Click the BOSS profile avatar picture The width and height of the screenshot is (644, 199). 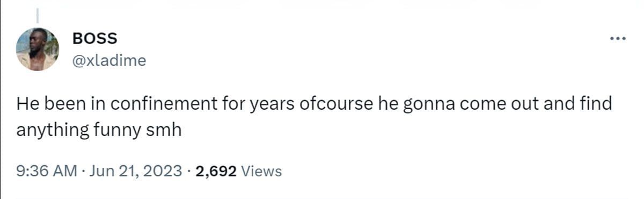38,49
